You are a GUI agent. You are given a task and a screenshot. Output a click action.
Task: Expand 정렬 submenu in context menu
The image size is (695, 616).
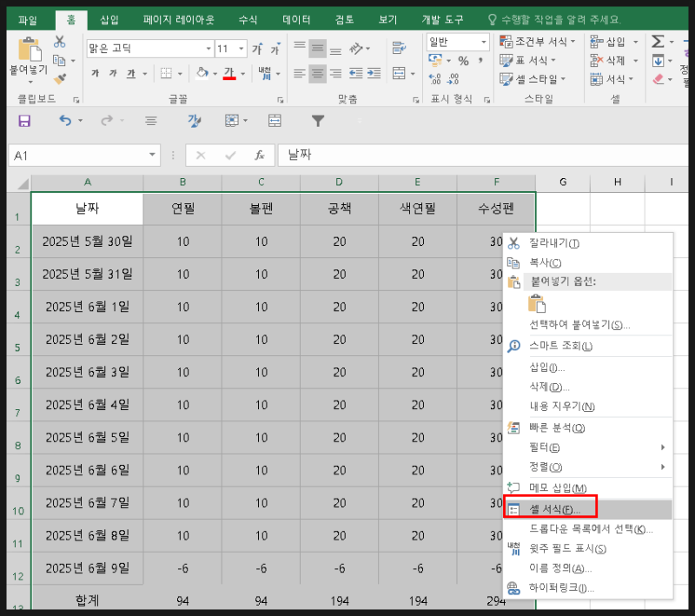coord(588,467)
